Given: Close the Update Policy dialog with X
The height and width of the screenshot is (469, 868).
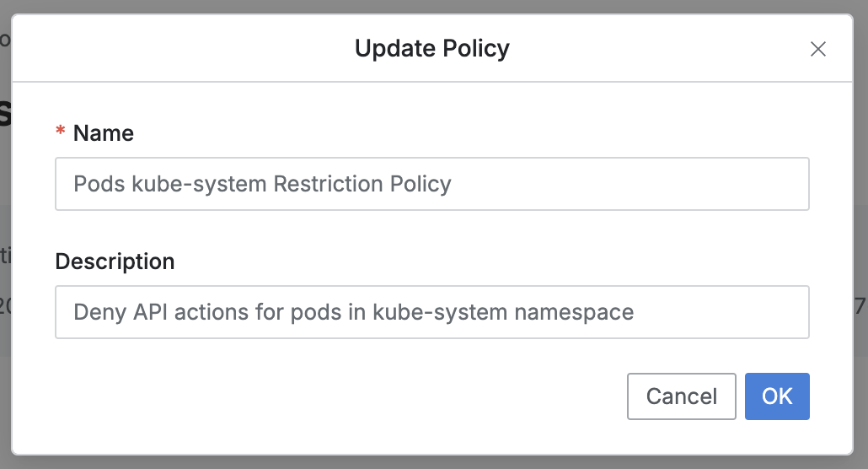Looking at the screenshot, I should tap(817, 49).
